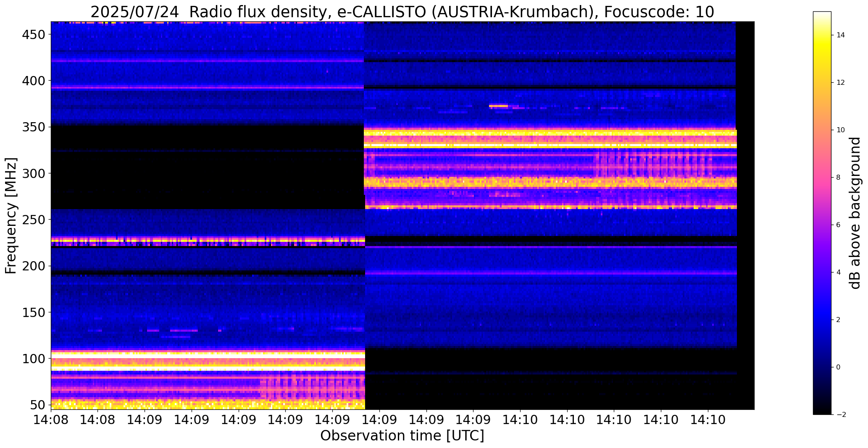
Task: Select the "Observation time [UTC]" x-axis label
Action: tap(402, 435)
